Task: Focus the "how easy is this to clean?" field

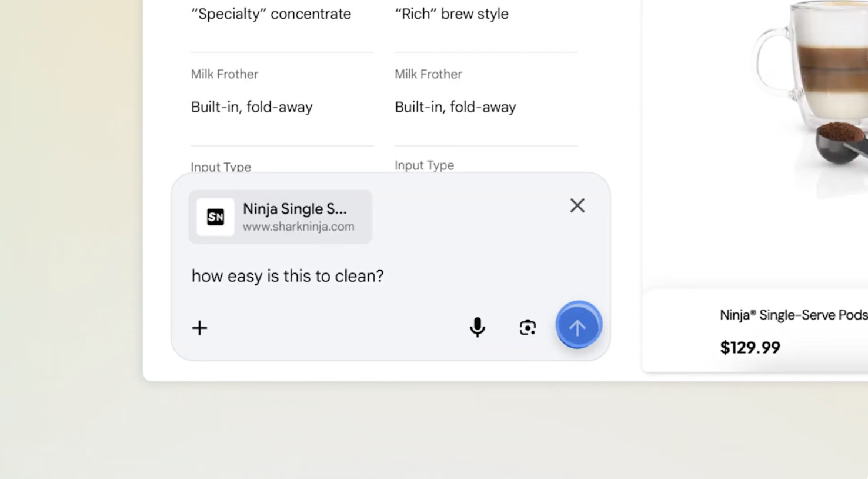Action: 288,276
